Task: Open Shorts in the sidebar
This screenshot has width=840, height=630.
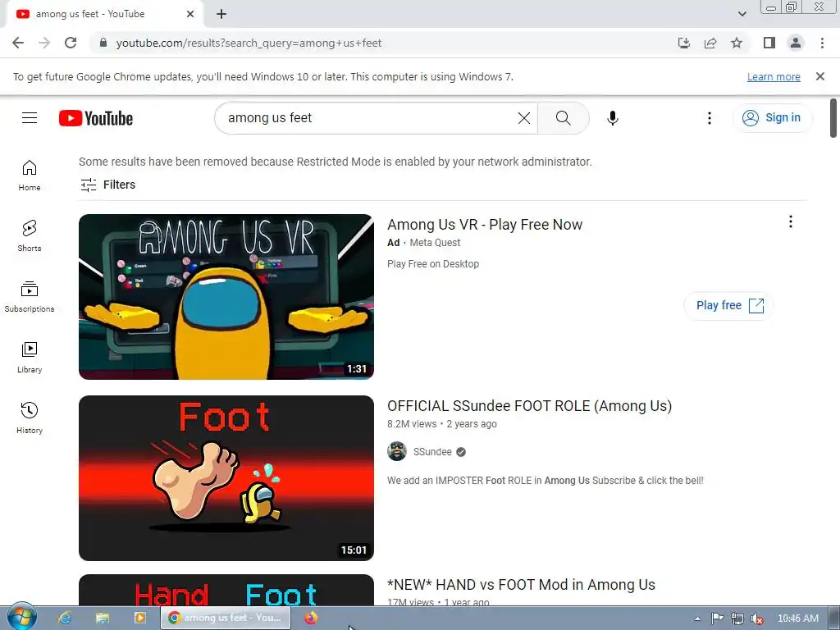Action: (30, 236)
